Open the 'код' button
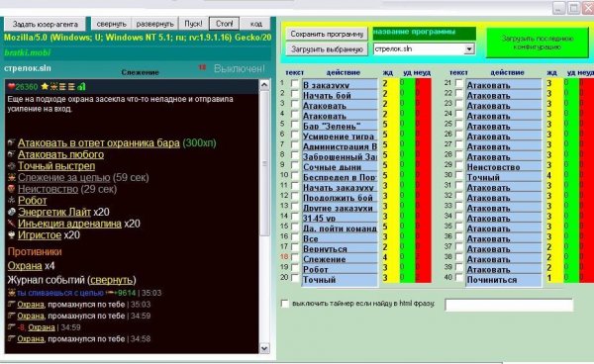 coord(255,24)
